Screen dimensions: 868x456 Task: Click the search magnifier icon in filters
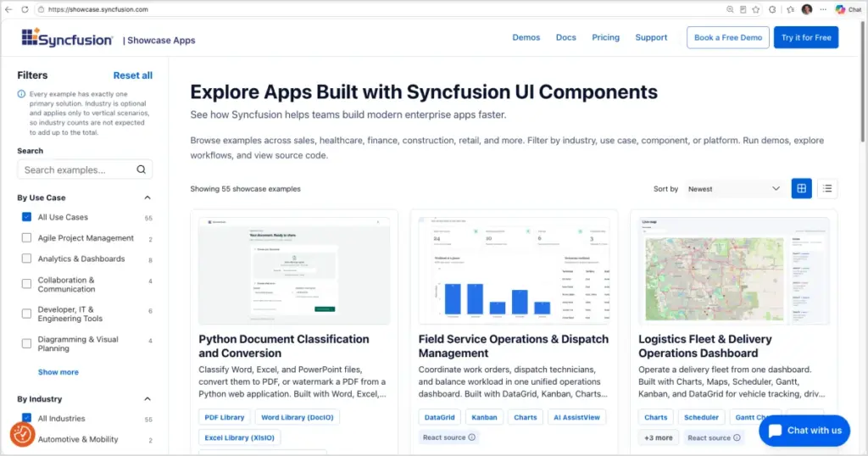pos(142,170)
